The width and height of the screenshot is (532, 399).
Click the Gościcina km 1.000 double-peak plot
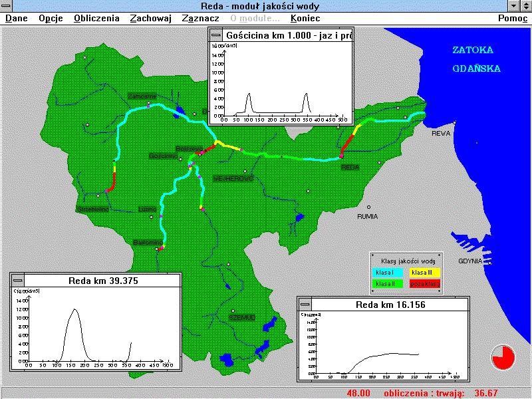coord(281,82)
